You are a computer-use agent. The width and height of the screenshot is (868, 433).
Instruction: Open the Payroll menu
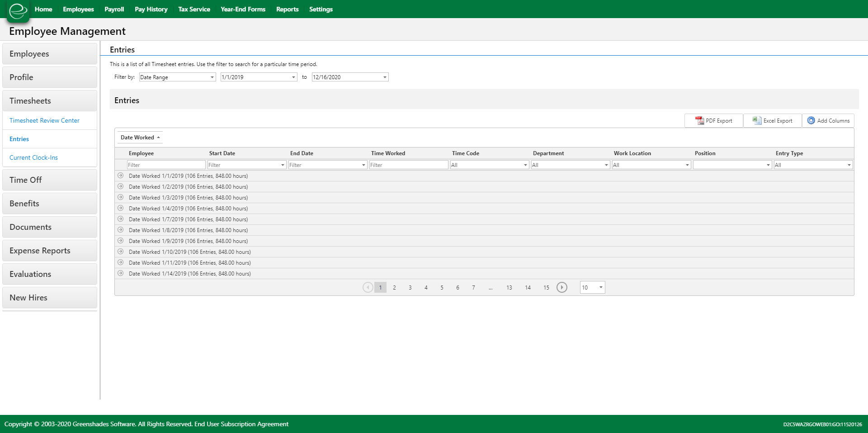[114, 9]
